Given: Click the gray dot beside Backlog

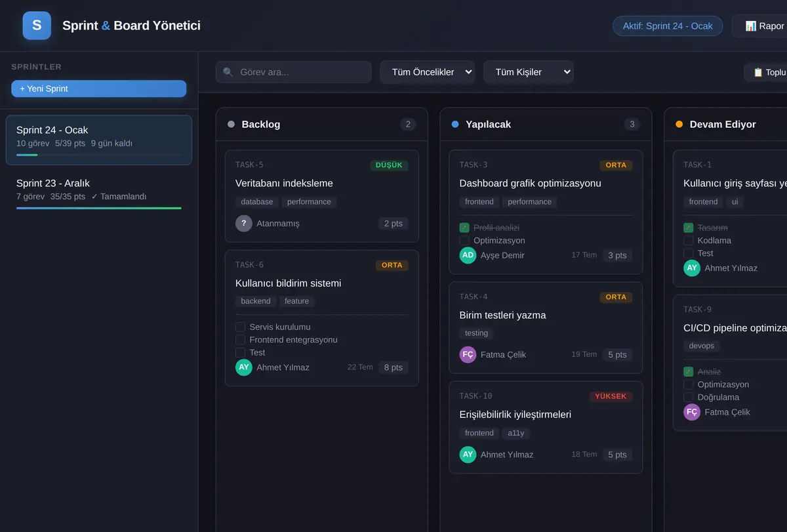Looking at the screenshot, I should pos(231,124).
